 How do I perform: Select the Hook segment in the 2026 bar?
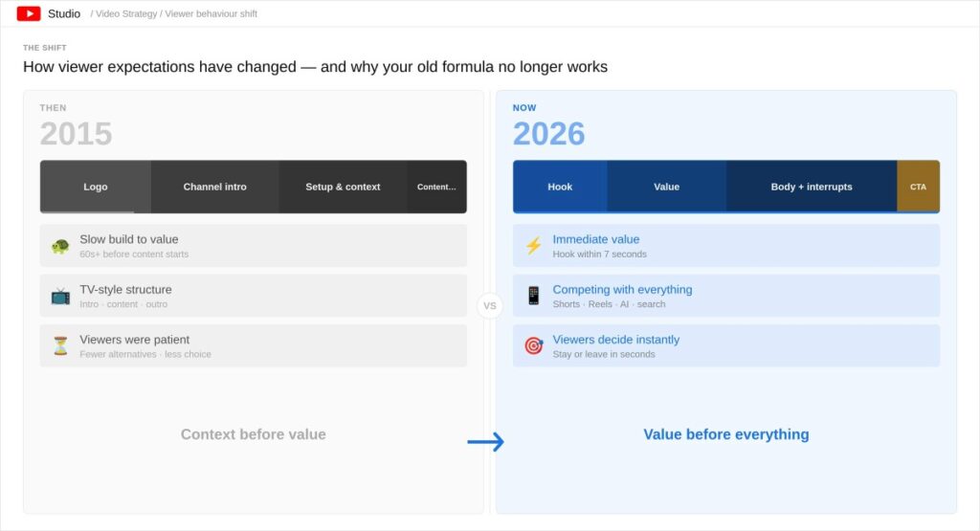560,187
